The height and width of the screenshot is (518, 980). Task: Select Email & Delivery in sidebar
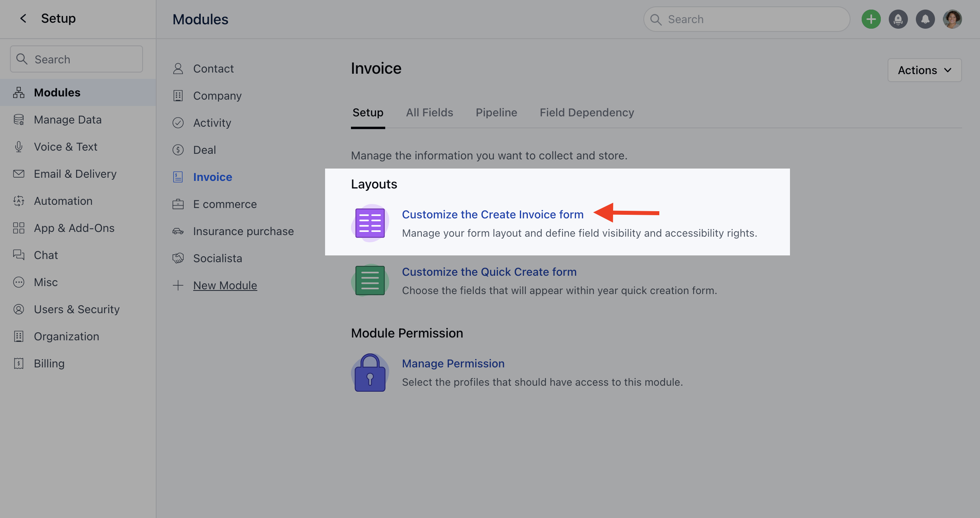[78, 174]
